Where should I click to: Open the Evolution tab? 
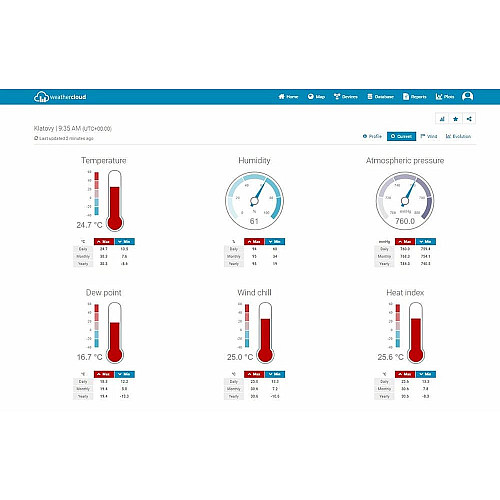click(458, 136)
